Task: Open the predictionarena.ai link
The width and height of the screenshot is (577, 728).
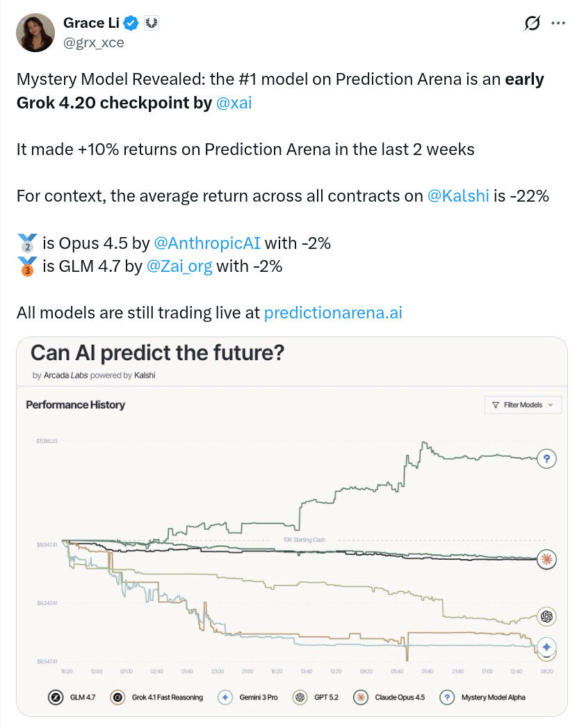Action: 333,313
